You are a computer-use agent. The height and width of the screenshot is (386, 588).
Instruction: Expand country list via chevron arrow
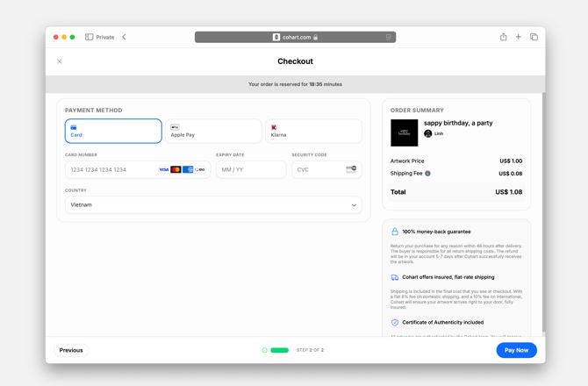tap(354, 205)
